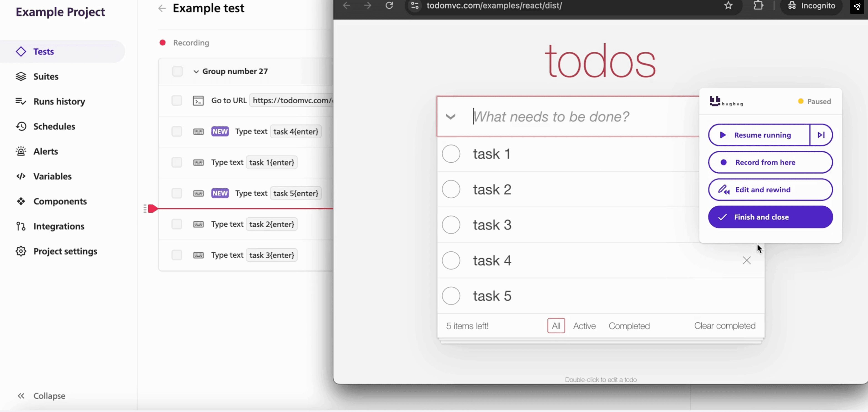Select the Group number 27 checkbox
Screen dimensions: 868x412
tap(177, 71)
